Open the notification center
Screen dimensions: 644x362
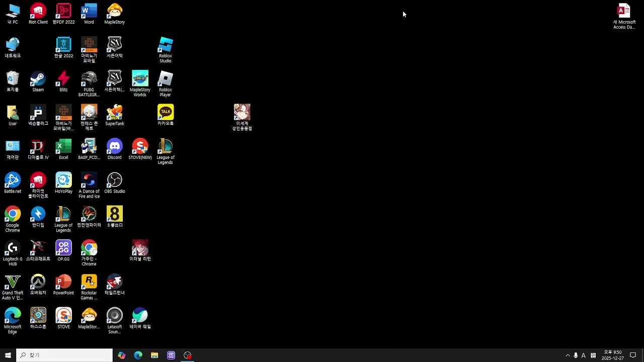click(x=633, y=355)
